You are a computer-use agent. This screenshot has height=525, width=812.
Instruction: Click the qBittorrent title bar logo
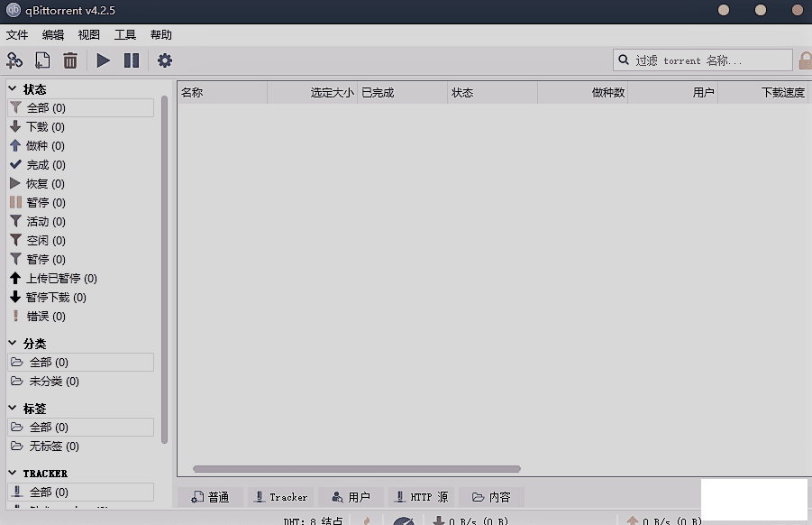point(13,10)
